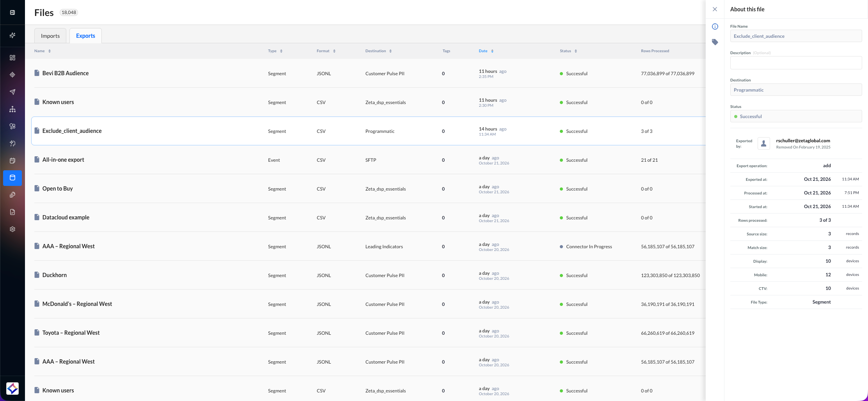Viewport: 868px width, 401px height.
Task: Open the Bevi B2B Audience file
Action: [66, 73]
